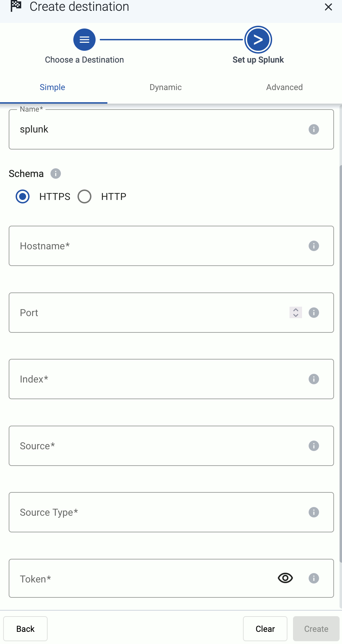Click the Token field info icon

coord(313,578)
